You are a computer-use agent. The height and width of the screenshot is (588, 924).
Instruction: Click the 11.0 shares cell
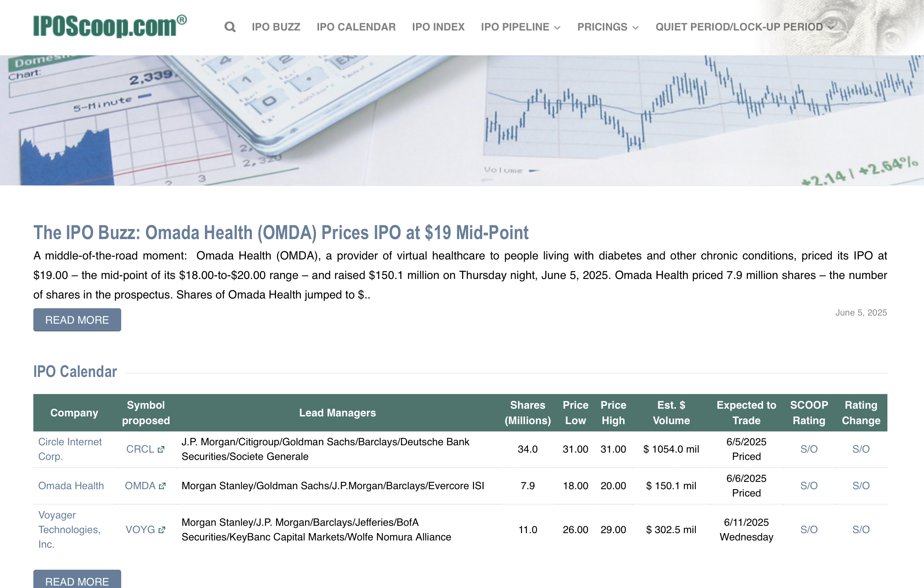528,530
